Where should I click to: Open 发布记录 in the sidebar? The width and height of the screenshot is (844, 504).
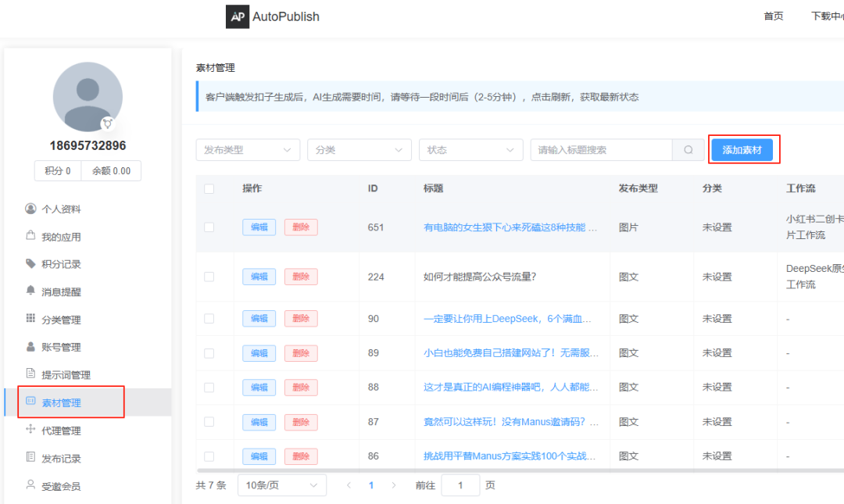click(62, 459)
